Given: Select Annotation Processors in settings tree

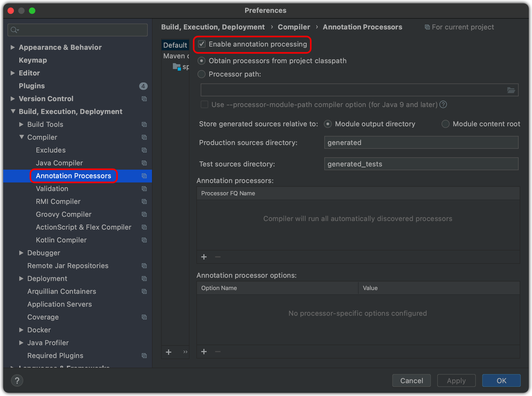Looking at the screenshot, I should [x=74, y=176].
